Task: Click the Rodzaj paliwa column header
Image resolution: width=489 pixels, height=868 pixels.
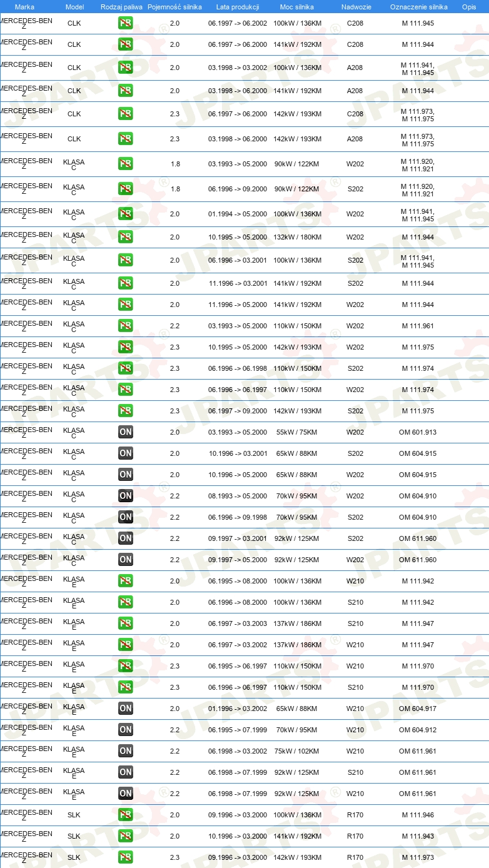Action: [121, 7]
